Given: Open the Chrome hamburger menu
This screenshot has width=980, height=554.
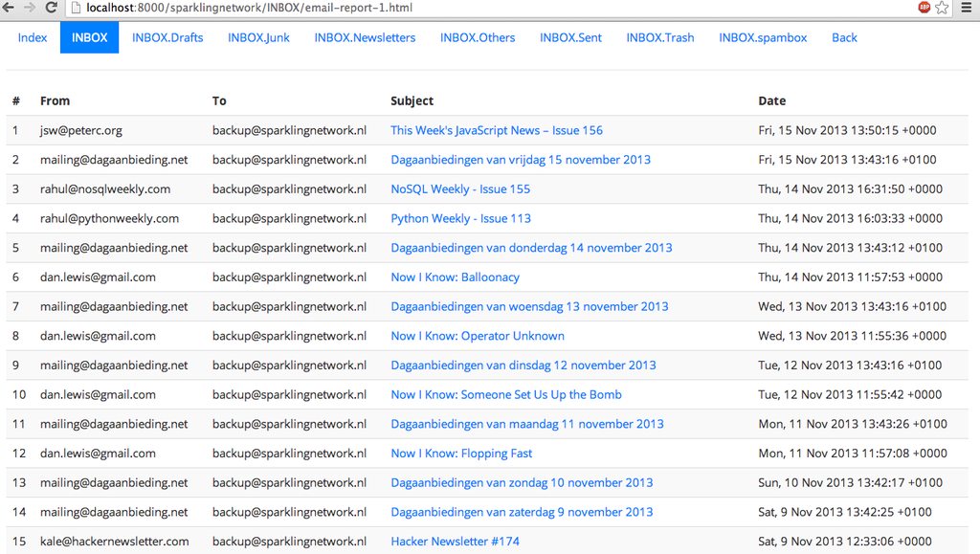Looking at the screenshot, I should pos(967,8).
